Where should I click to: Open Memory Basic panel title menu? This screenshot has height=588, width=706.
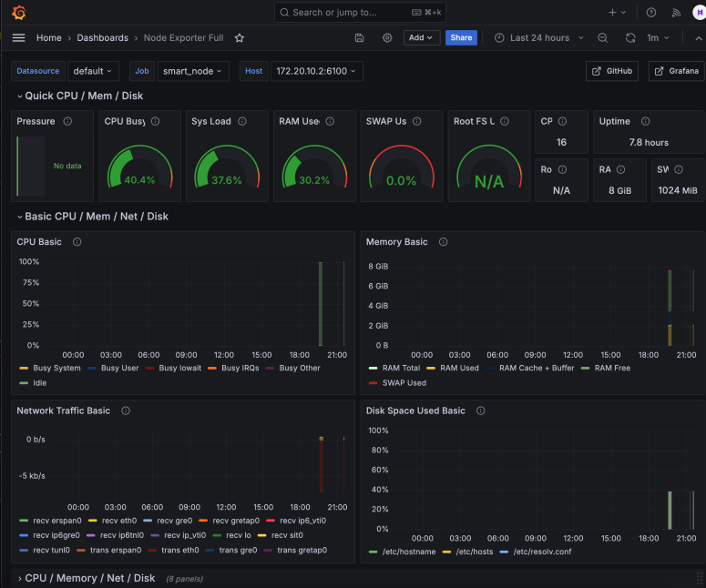point(396,241)
